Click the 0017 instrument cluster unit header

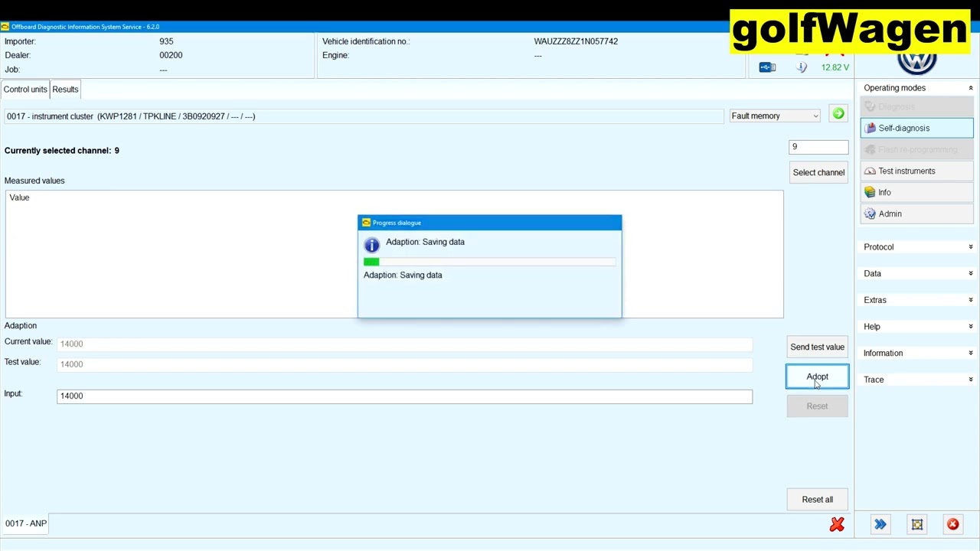364,116
